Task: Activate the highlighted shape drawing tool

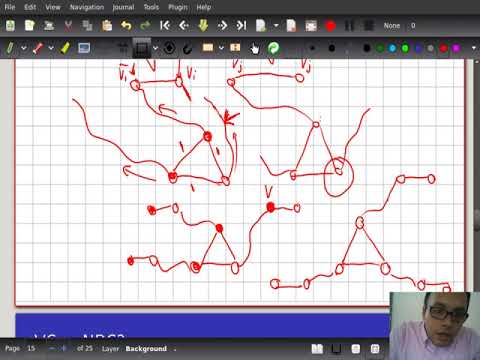Action: [142, 48]
